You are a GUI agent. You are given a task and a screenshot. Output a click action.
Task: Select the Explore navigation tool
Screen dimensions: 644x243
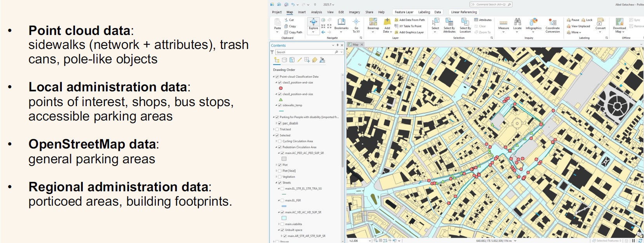(313, 24)
